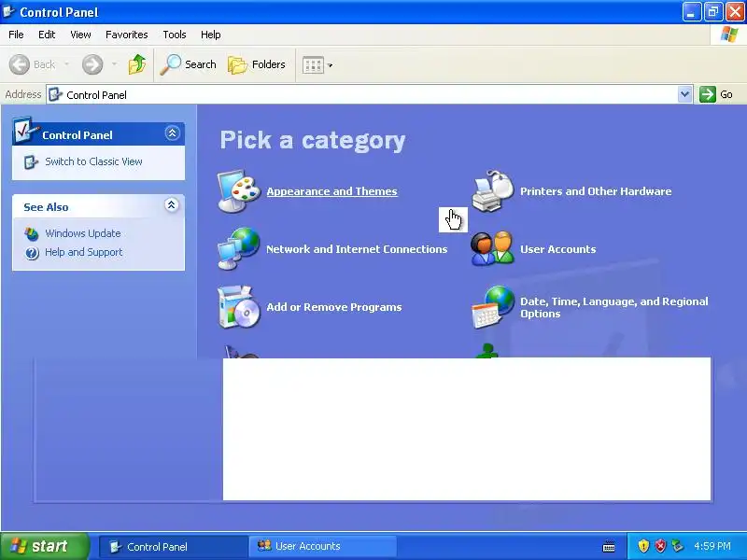Open the Favorites menu
Screen dimensions: 747x560
click(x=127, y=35)
